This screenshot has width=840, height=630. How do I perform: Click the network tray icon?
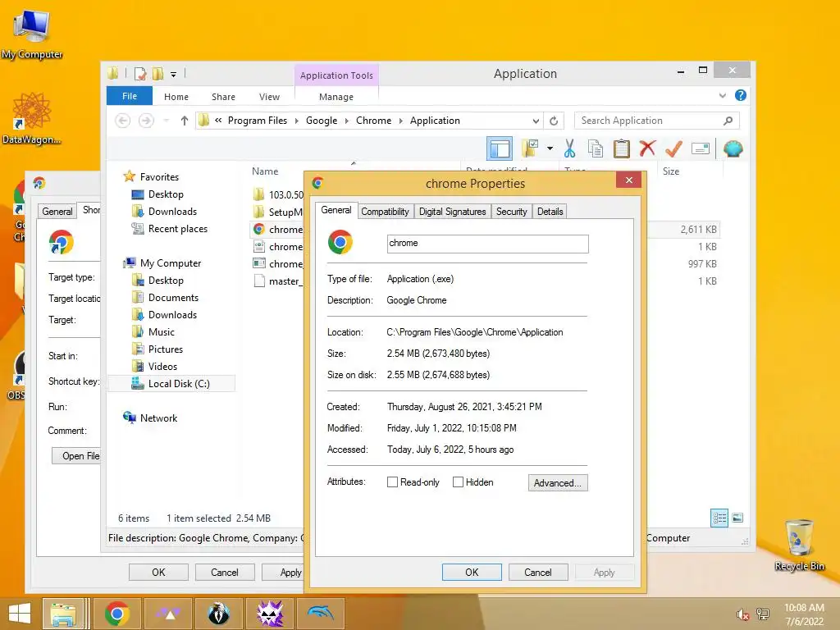pyautogui.click(x=763, y=614)
